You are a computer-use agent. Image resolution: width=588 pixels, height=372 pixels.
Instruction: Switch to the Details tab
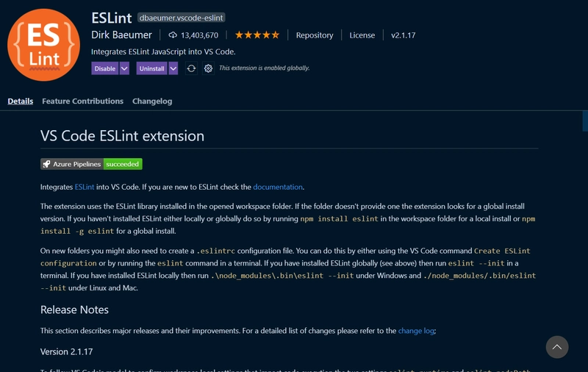[21, 101]
